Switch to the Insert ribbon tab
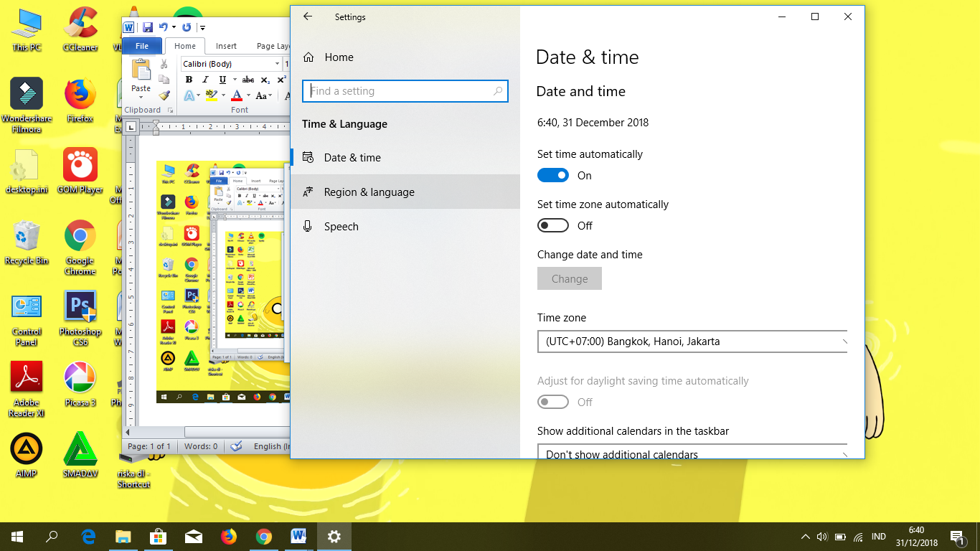 pos(226,45)
